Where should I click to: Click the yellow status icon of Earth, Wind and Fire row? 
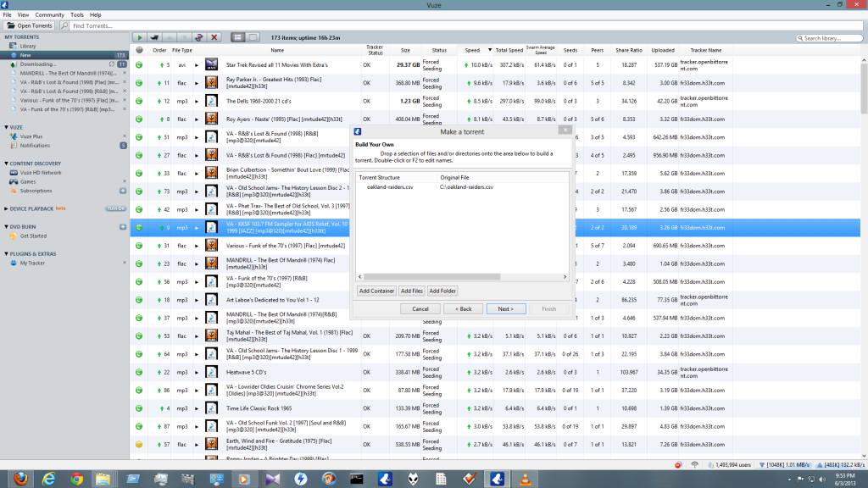(x=139, y=444)
